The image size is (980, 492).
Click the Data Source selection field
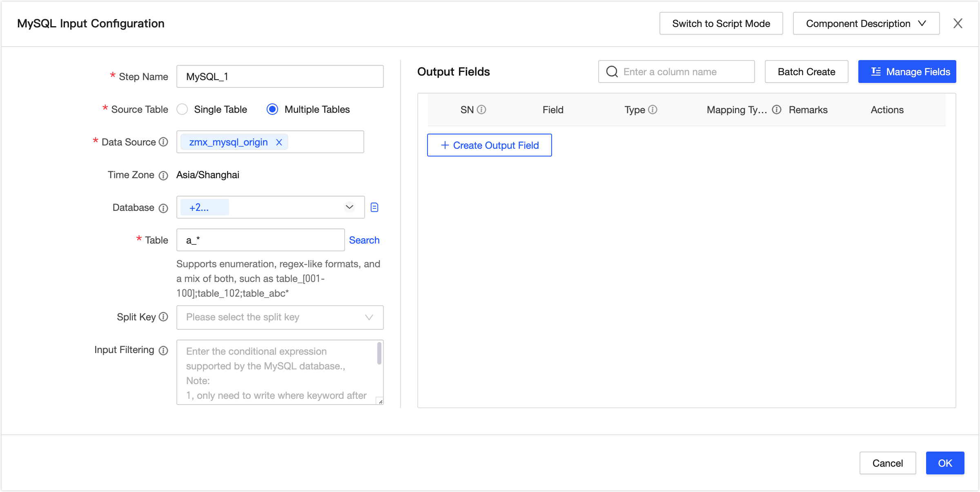[270, 142]
